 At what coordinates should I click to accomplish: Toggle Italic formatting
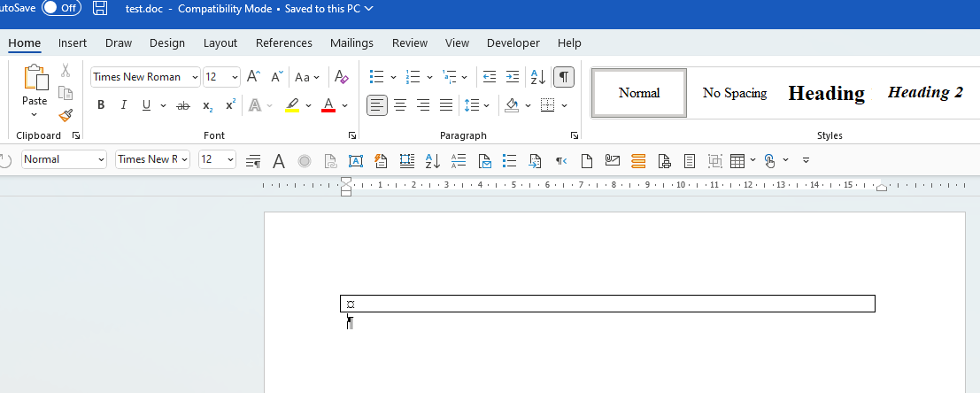[123, 105]
